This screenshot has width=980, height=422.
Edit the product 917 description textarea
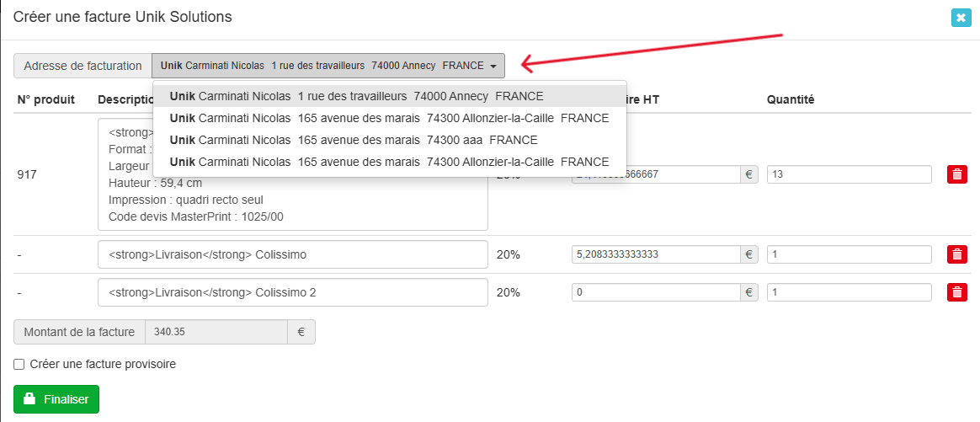point(292,174)
